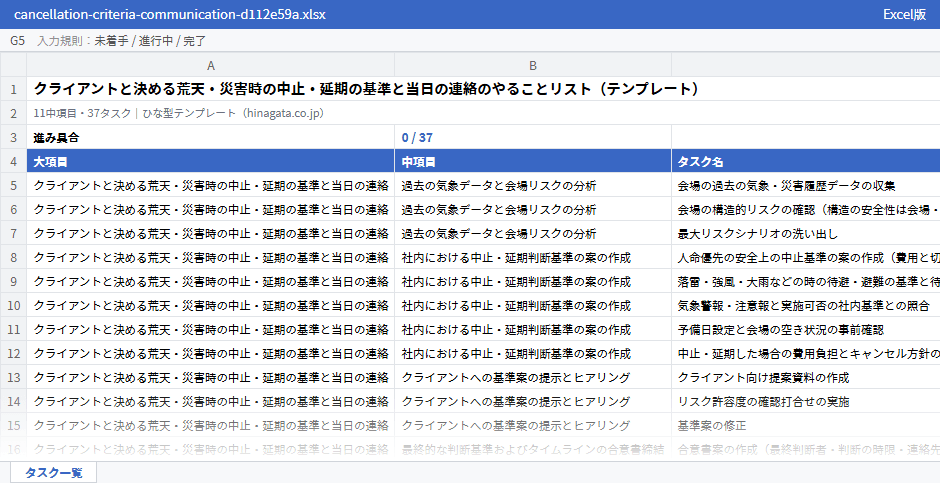940x483 pixels.
Task: Select row header 4
Action: [13, 161]
